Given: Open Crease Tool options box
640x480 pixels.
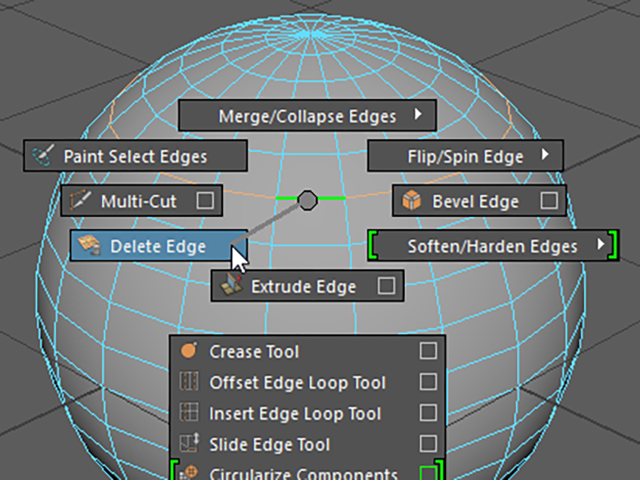Looking at the screenshot, I should pyautogui.click(x=428, y=351).
